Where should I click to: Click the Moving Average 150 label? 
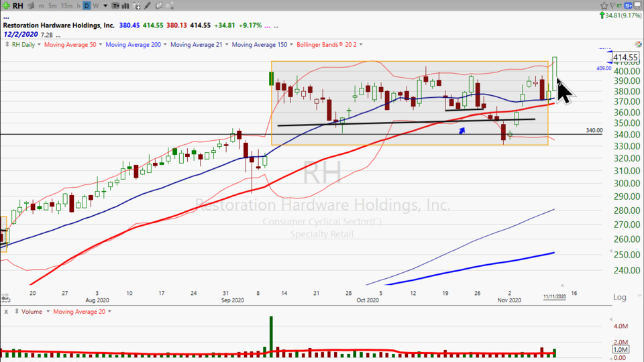260,45
